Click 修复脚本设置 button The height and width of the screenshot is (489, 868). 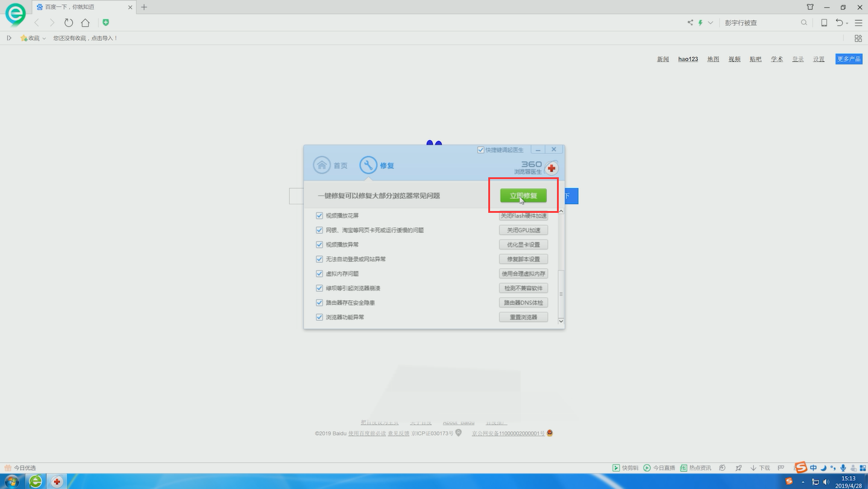coord(523,259)
